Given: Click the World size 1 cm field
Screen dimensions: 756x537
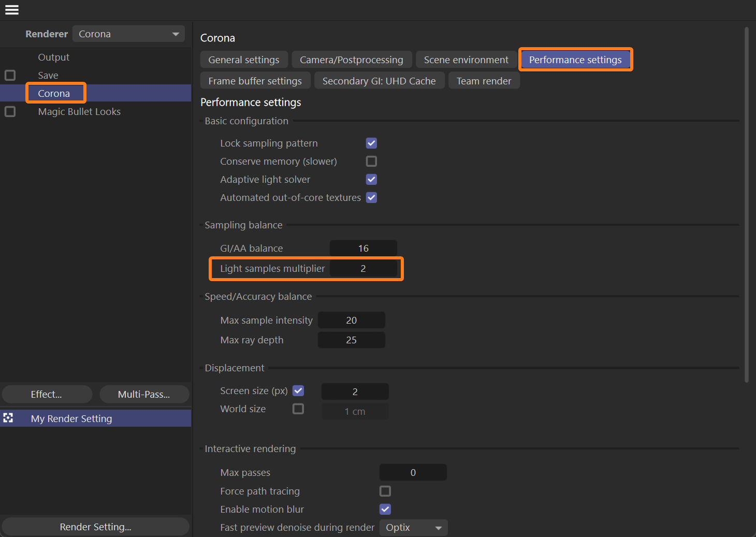Looking at the screenshot, I should 355,411.
